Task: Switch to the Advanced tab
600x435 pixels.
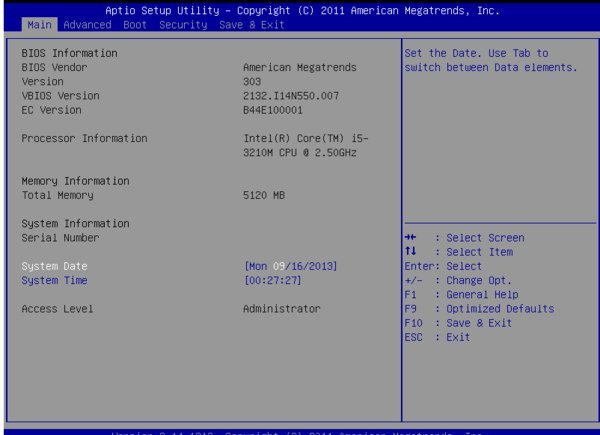Action: [87, 23]
